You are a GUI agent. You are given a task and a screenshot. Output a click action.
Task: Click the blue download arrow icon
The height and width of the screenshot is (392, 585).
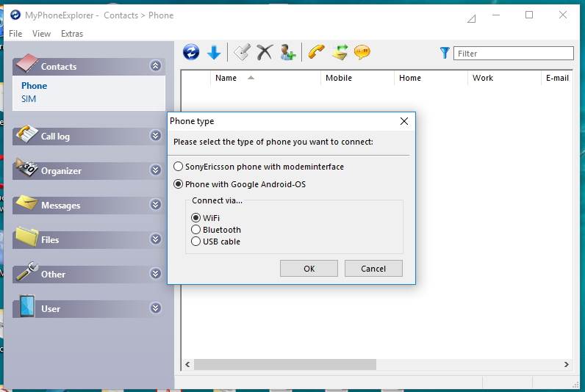coord(214,53)
